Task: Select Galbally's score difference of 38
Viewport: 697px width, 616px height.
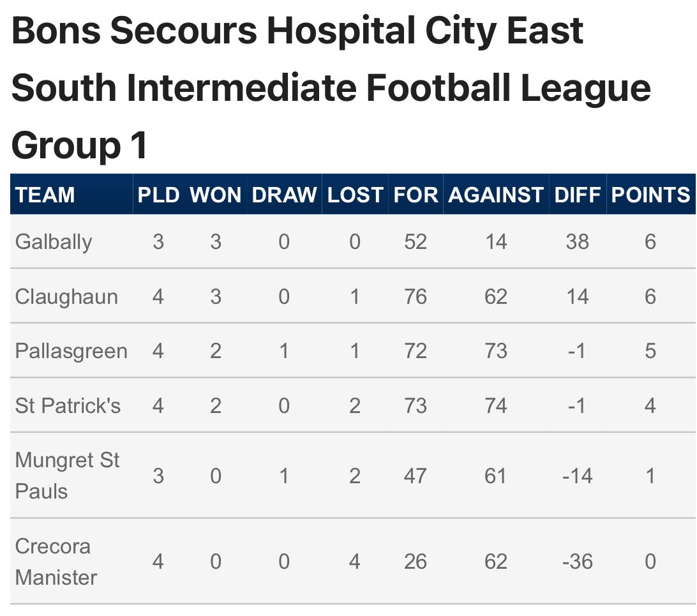Action: pyautogui.click(x=578, y=242)
